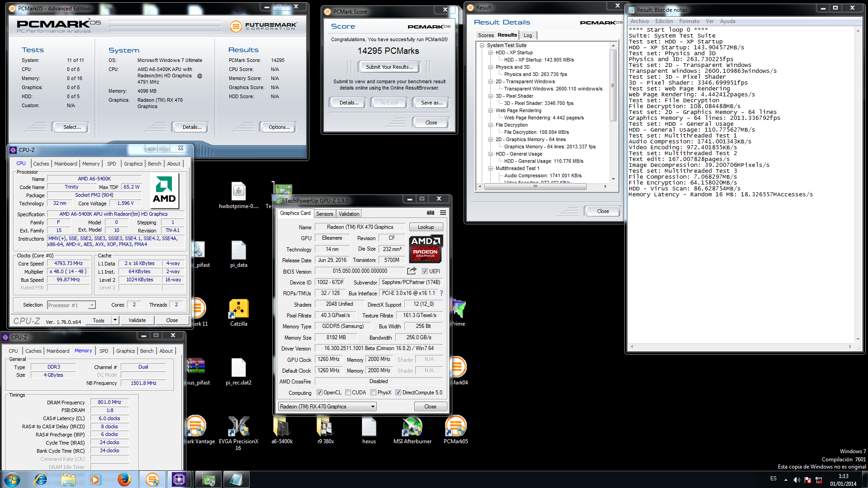Open the GPU-Z hamburger menu icon
This screenshot has width=868, height=488.
(x=443, y=213)
